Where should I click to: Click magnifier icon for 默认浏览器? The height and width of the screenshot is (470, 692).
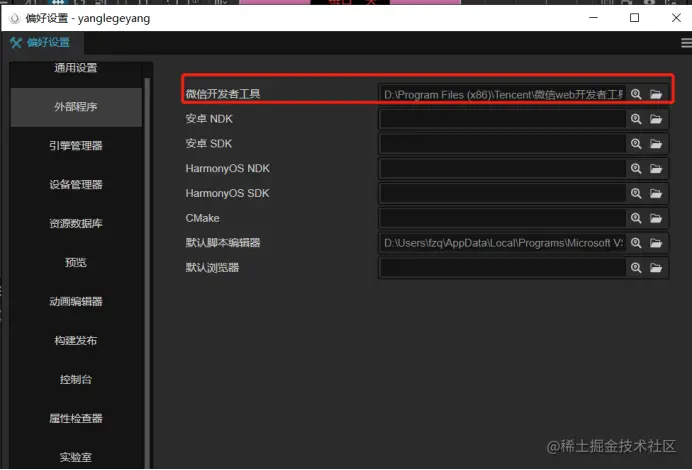click(x=636, y=267)
